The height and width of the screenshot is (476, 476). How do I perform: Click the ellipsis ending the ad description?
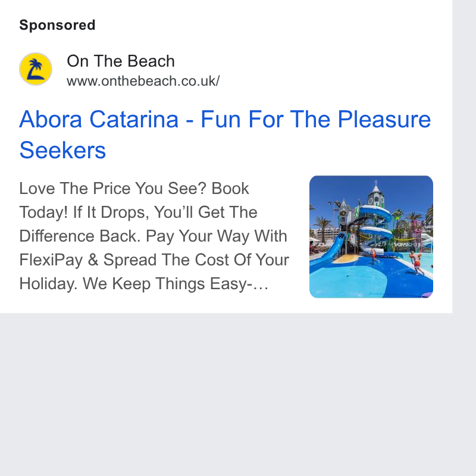(261, 286)
